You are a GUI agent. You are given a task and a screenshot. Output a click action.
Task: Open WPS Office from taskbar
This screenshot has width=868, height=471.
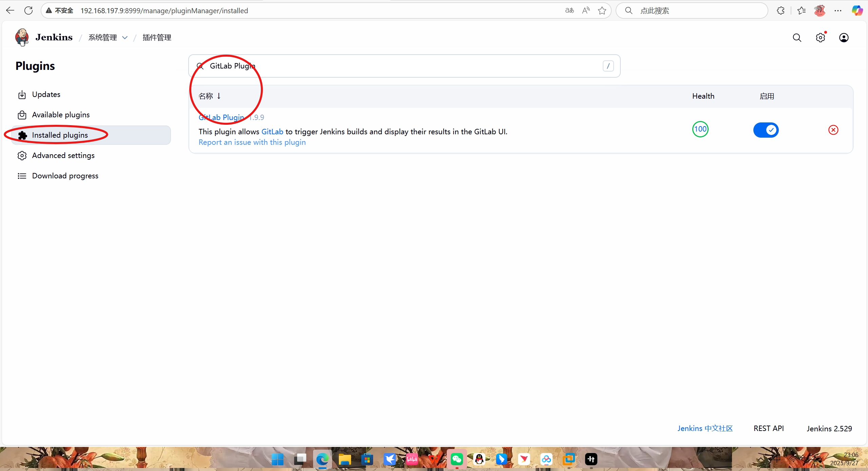pyautogui.click(x=434, y=459)
